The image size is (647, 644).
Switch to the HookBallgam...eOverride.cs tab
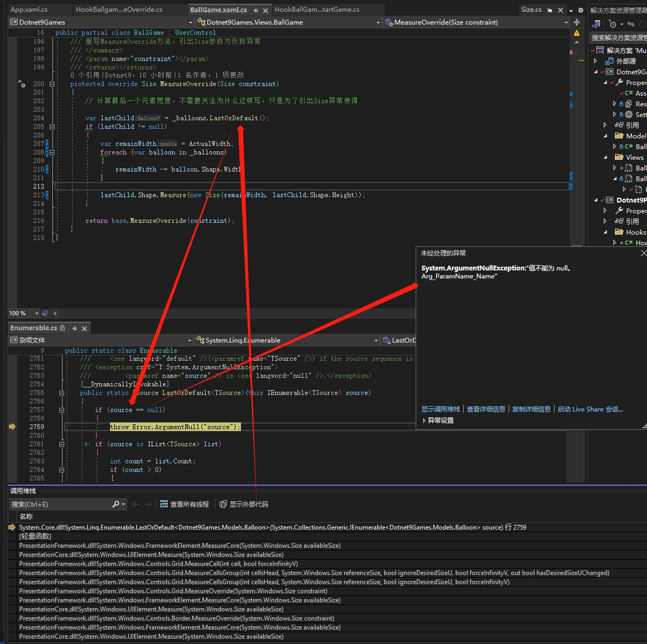pos(119,10)
